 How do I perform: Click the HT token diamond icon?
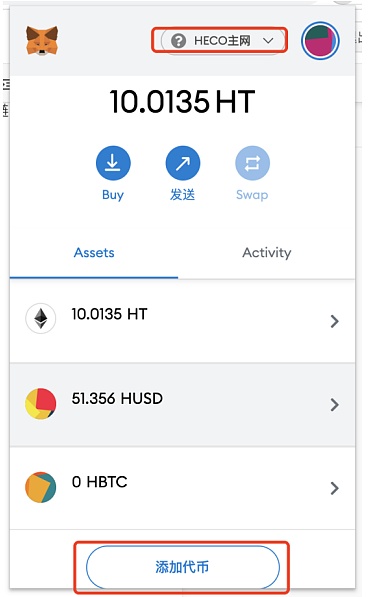click(x=41, y=318)
